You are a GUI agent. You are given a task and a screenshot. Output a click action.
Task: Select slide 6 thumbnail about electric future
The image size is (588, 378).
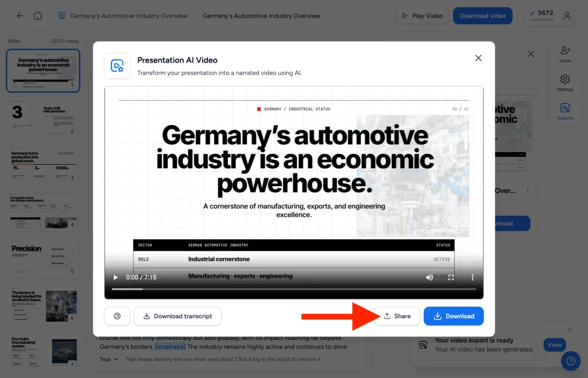click(x=43, y=304)
